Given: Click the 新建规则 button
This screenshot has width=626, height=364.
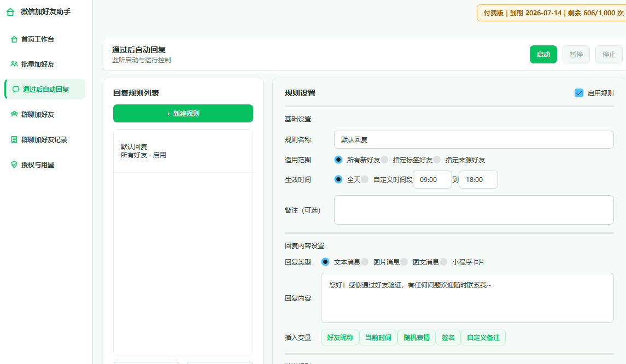Looking at the screenshot, I should [183, 113].
